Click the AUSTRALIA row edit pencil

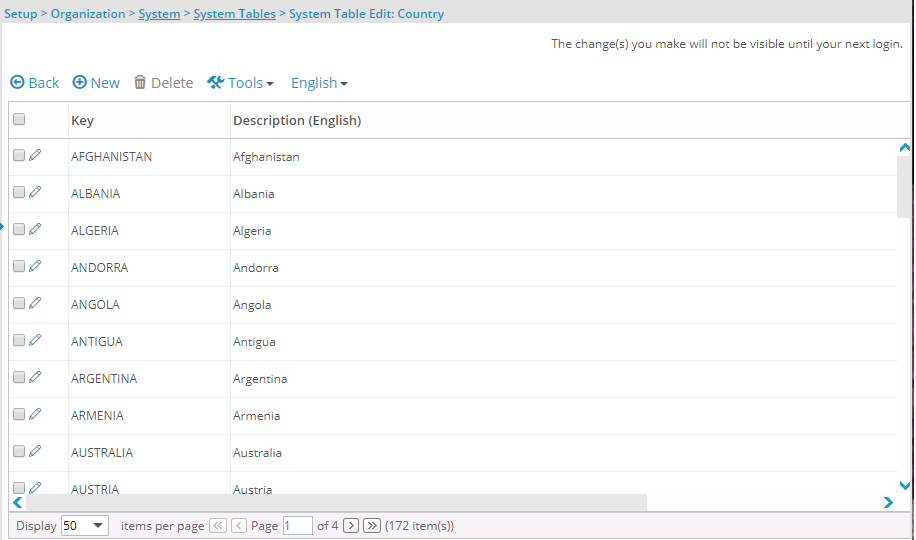[35, 451]
